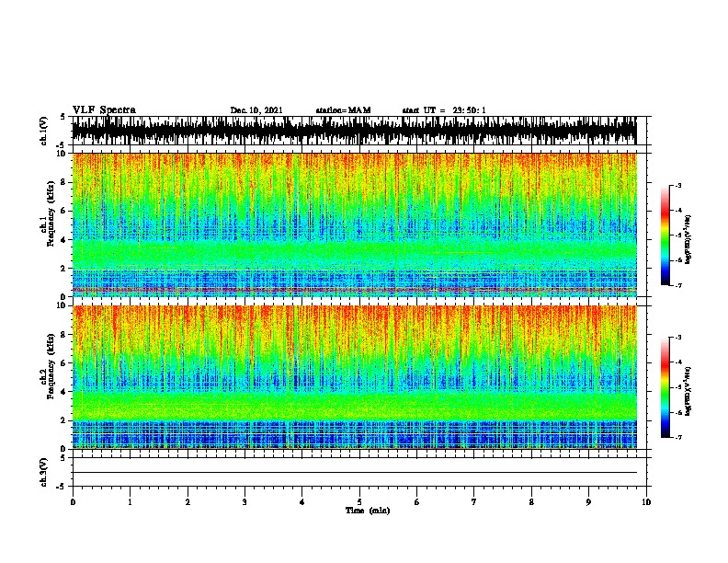Click the ch.1(V) waveform axis label
The image size is (728, 563).
44,131
